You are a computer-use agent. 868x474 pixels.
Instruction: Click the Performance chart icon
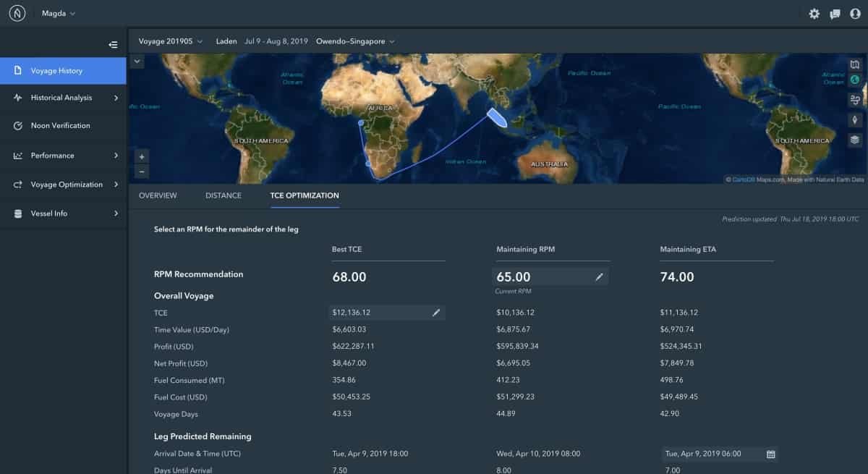tap(17, 156)
